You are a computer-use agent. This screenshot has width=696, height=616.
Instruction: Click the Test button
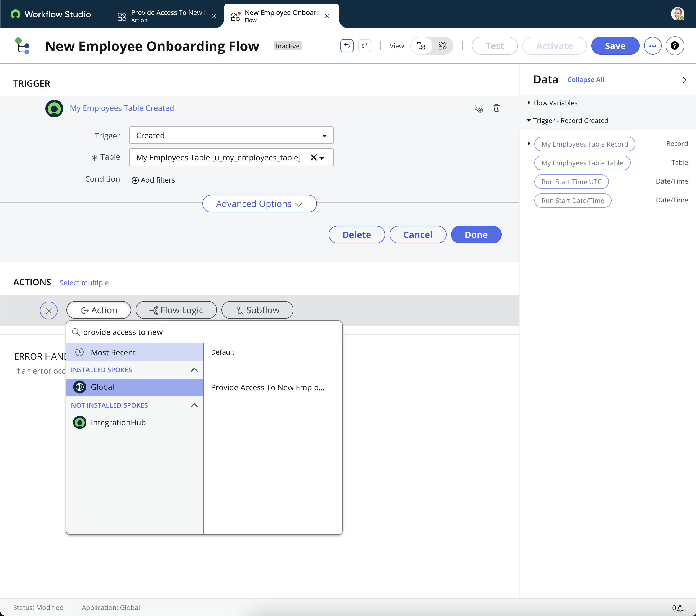point(494,46)
